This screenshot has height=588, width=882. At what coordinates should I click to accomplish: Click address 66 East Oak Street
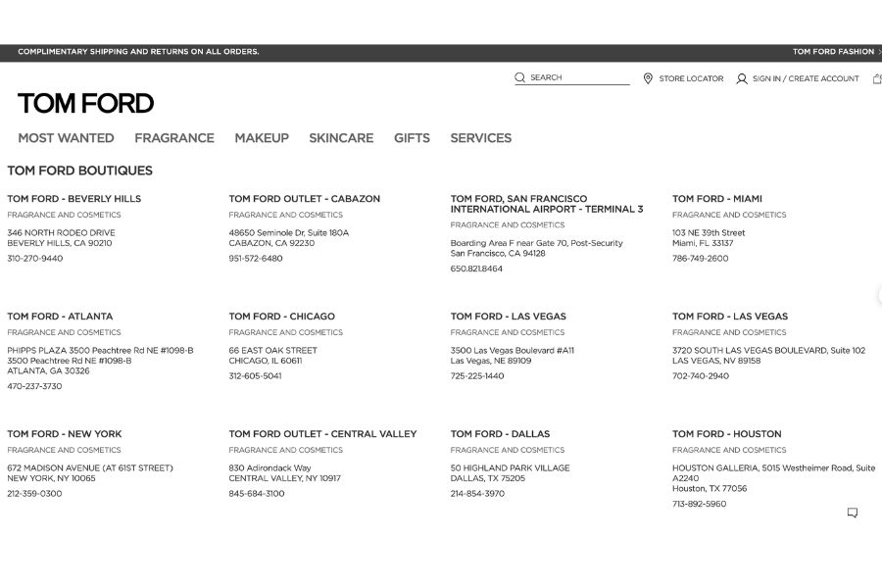273,351
